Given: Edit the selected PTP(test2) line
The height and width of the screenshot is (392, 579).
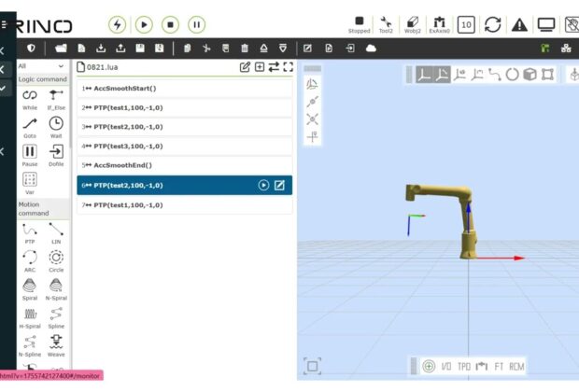Looking at the screenshot, I should tap(278, 185).
